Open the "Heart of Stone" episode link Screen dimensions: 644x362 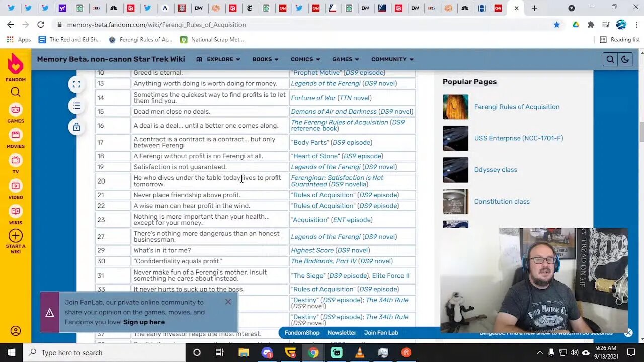click(x=315, y=156)
